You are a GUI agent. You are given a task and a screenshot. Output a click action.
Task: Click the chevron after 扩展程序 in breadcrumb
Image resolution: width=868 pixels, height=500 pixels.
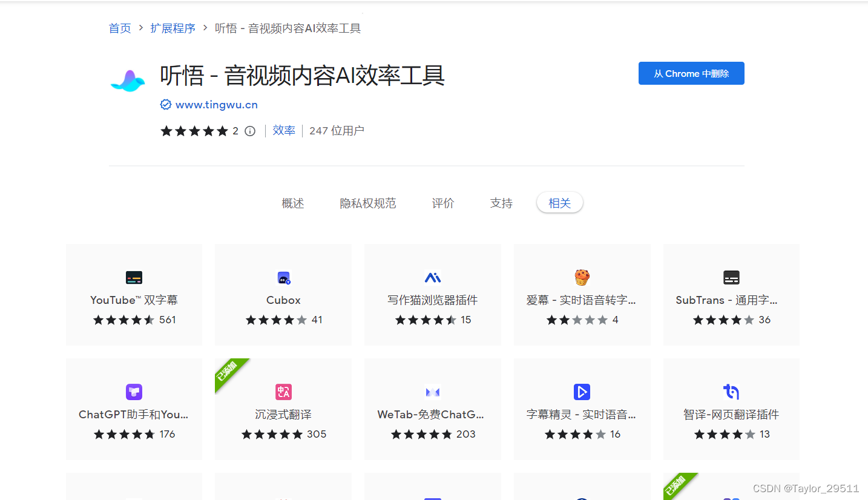pos(205,28)
